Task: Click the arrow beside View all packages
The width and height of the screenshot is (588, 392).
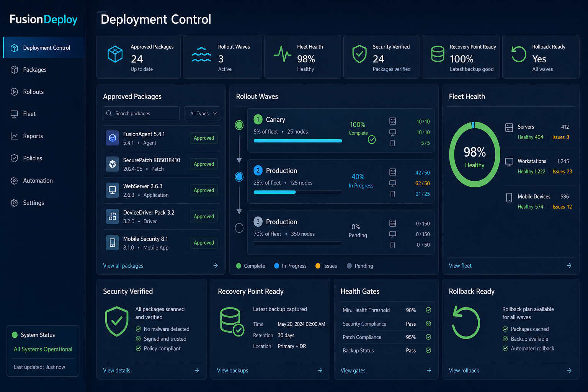Action: [x=216, y=266]
